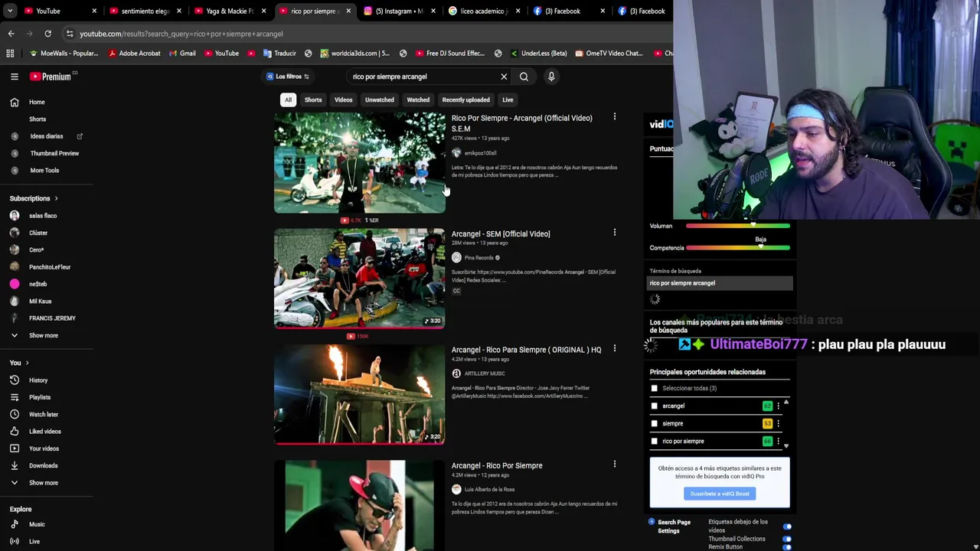
Task: Open Rico Para Siempre ORIGINAL HQ thumbnail
Action: pyautogui.click(x=359, y=394)
